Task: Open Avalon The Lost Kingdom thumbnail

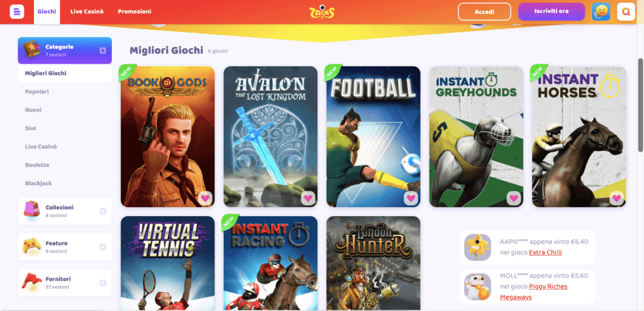Action: coord(270,137)
